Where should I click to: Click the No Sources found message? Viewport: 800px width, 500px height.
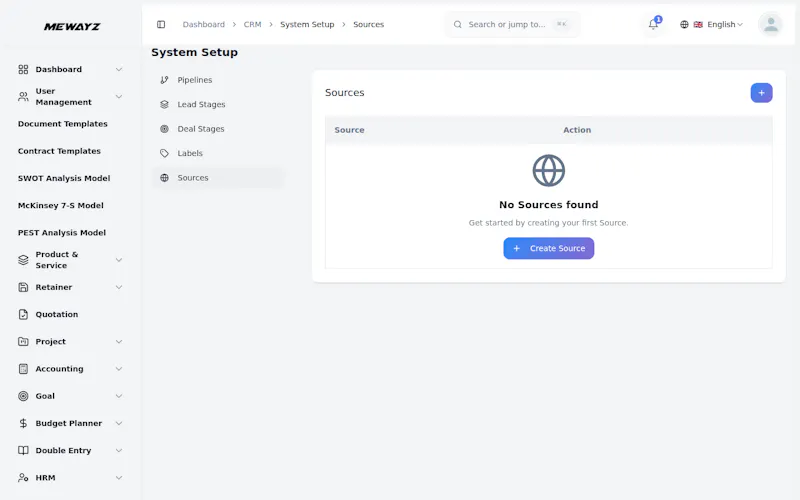coord(548,205)
